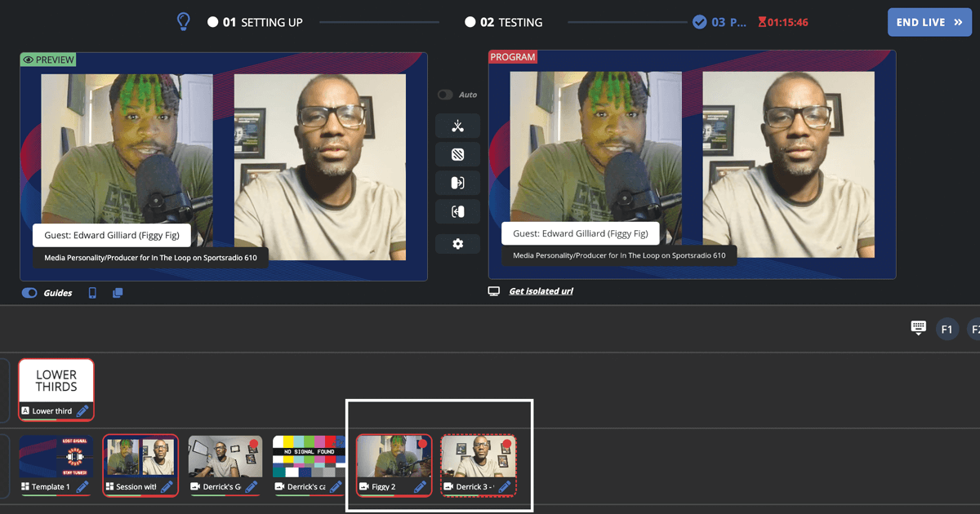Click the monitor icon under Program
The width and height of the screenshot is (980, 514).
click(494, 291)
